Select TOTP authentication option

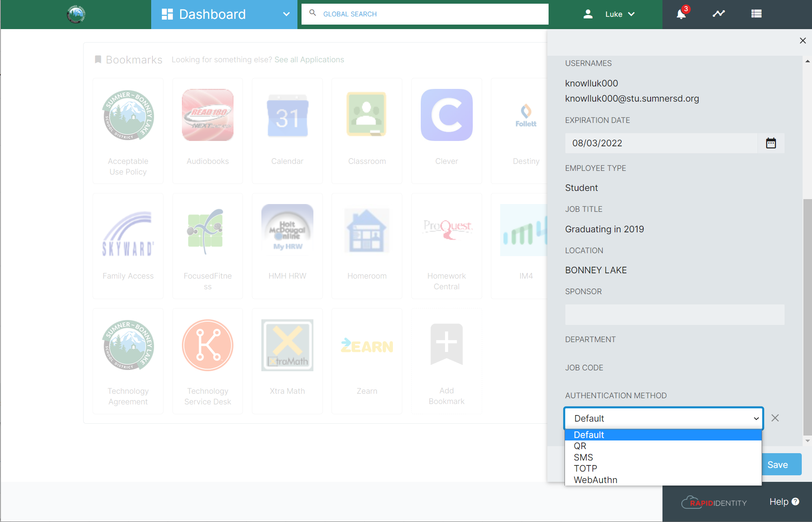tap(663, 468)
